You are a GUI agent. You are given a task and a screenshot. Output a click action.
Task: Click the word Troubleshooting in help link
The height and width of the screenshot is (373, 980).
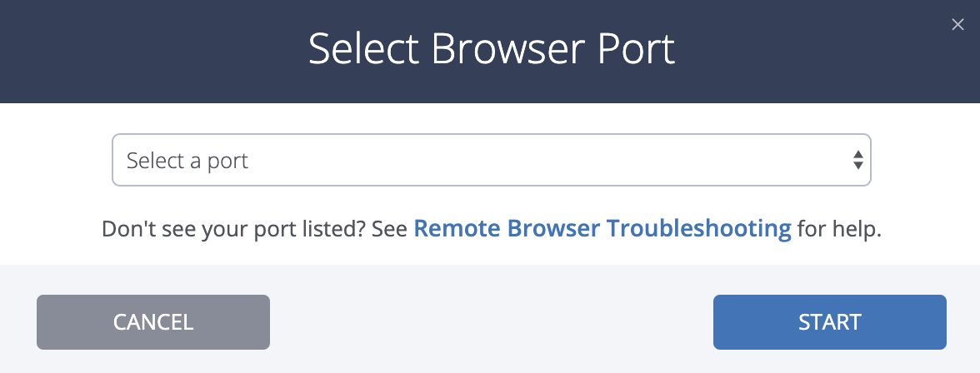coord(698,229)
